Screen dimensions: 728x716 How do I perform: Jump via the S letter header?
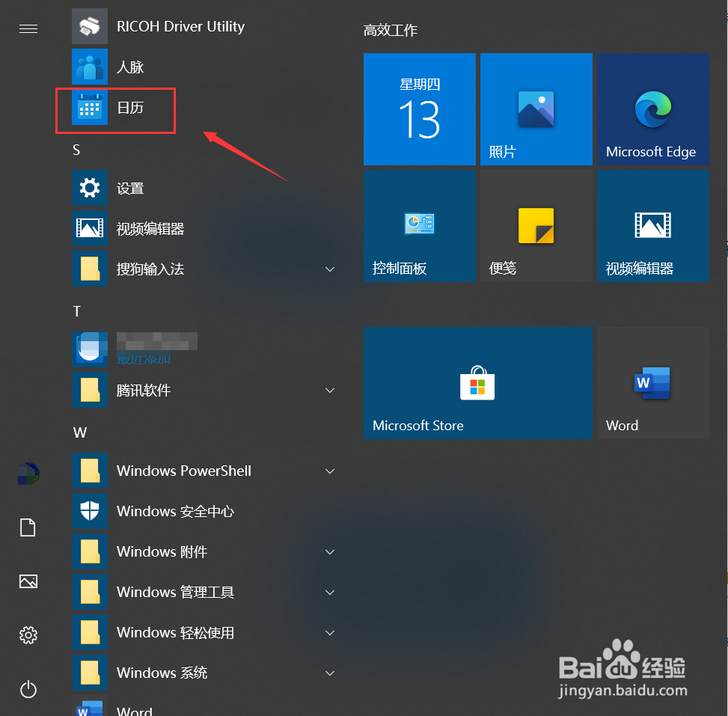tap(76, 150)
